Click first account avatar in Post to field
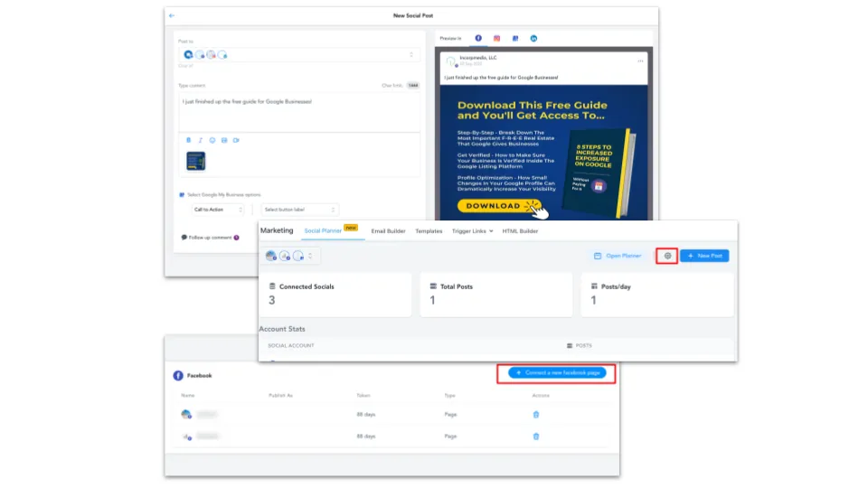This screenshot has width=868, height=488. [189, 54]
